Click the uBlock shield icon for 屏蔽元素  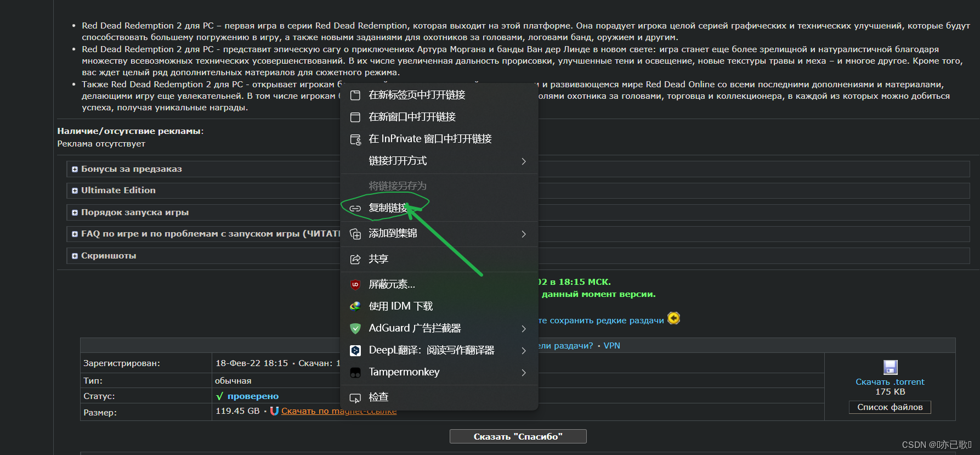click(x=355, y=284)
